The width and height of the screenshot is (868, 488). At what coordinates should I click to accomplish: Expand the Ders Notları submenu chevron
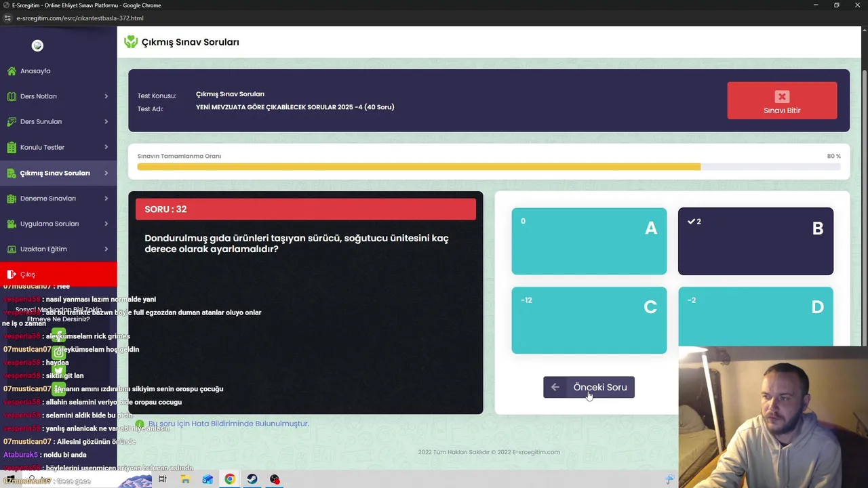click(106, 96)
